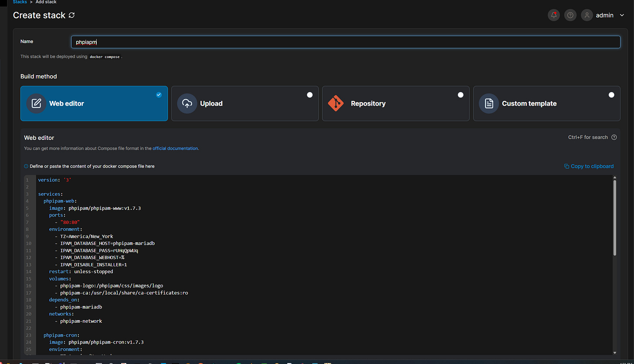The image size is (634, 364).
Task: Click the "phpipam-cron:" service line
Action: [61, 335]
